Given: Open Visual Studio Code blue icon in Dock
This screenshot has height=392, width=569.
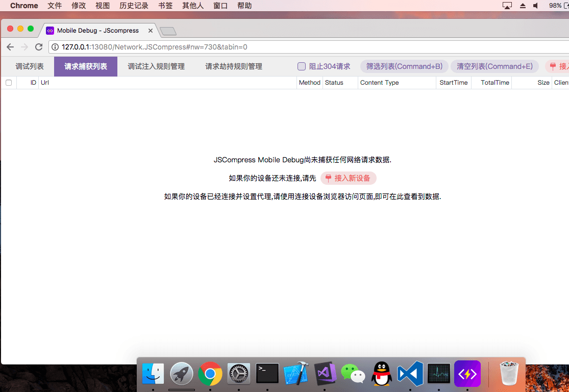Looking at the screenshot, I should click(410, 374).
